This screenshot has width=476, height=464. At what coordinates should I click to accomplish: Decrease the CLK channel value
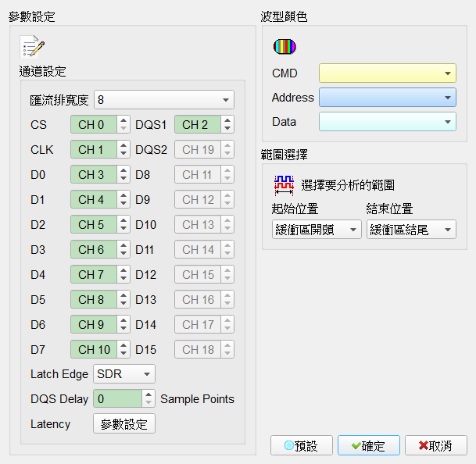pos(123,154)
